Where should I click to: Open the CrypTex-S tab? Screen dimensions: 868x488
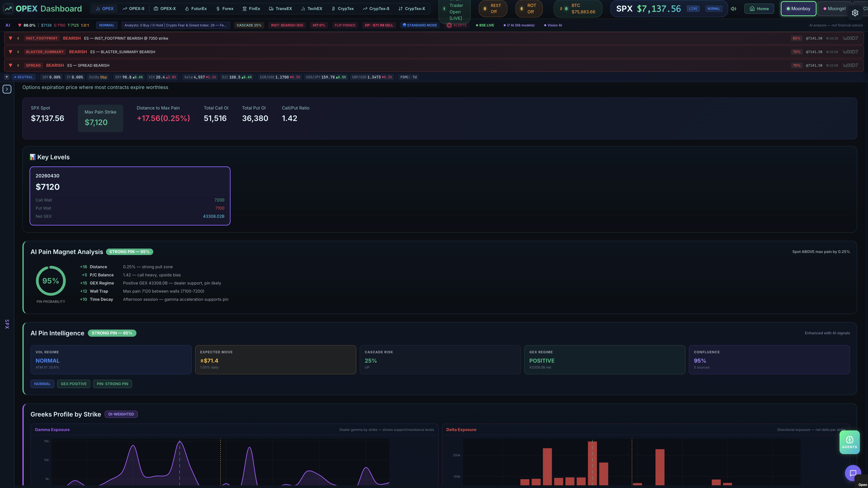pos(376,9)
